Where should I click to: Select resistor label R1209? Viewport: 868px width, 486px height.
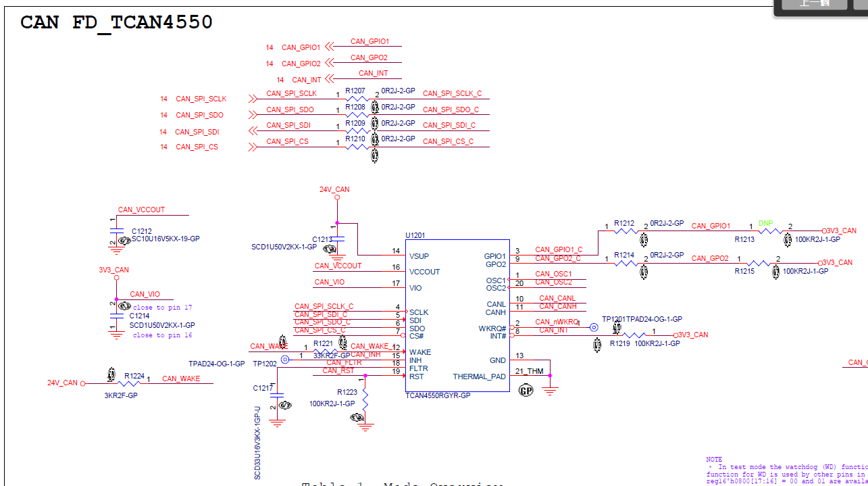[x=355, y=123]
